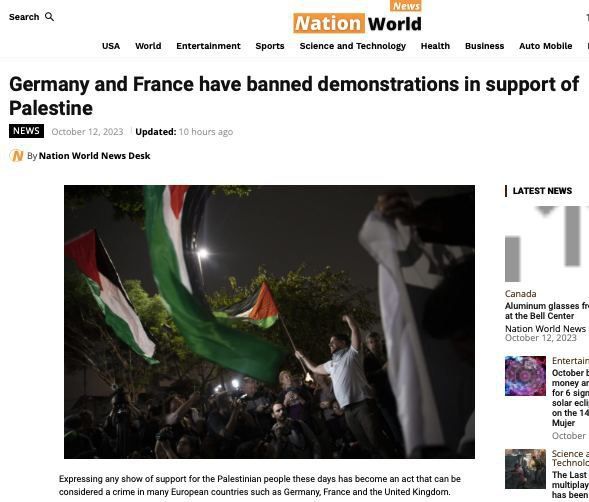
Task: Open the Health category
Action: click(435, 46)
